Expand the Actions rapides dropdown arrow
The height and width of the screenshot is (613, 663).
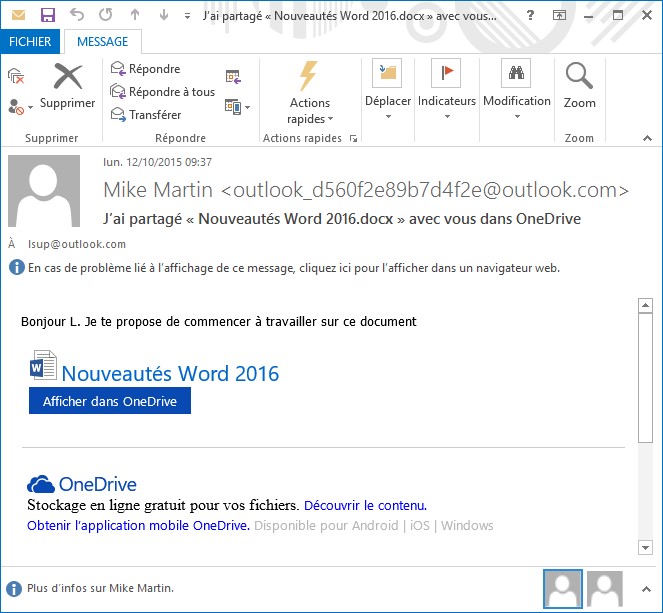(x=331, y=119)
